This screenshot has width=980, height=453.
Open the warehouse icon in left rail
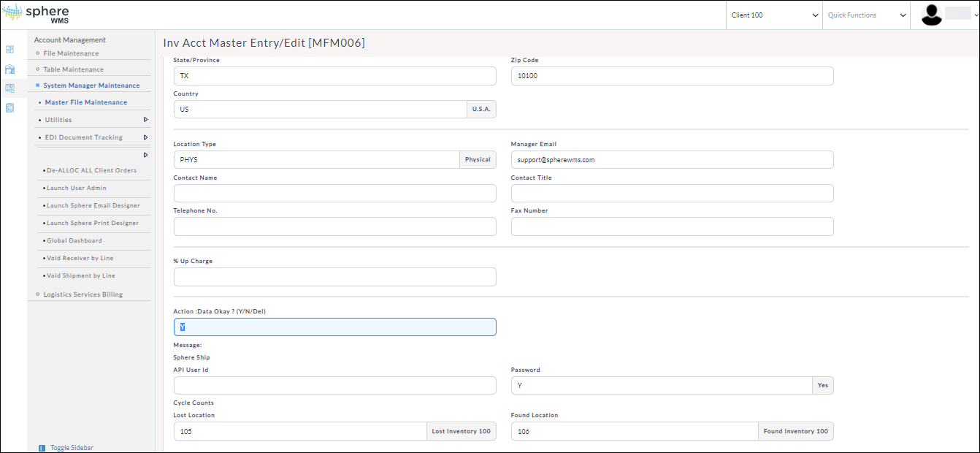(x=9, y=69)
